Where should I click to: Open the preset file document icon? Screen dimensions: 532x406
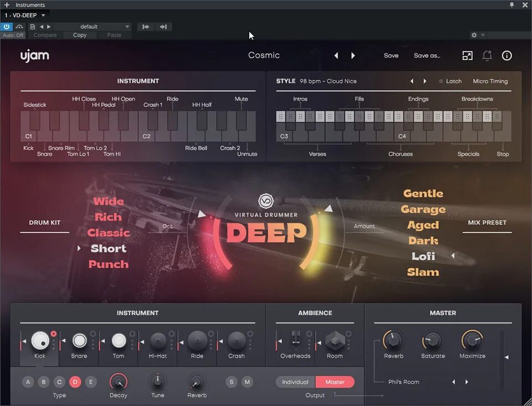click(33, 27)
